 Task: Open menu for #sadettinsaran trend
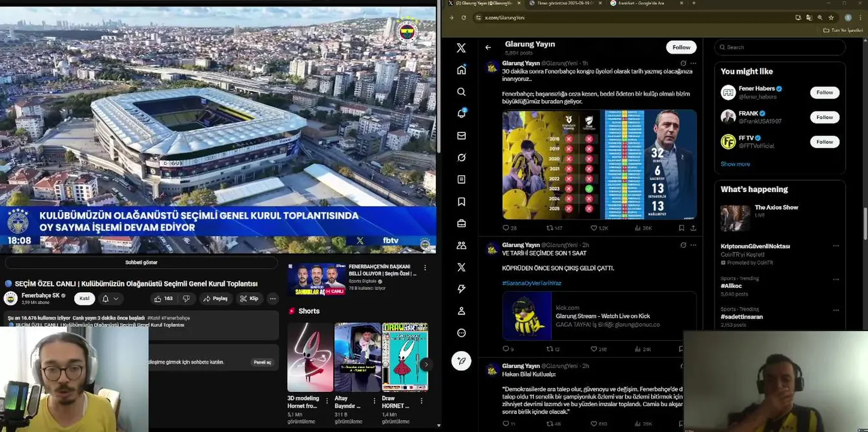click(836, 310)
